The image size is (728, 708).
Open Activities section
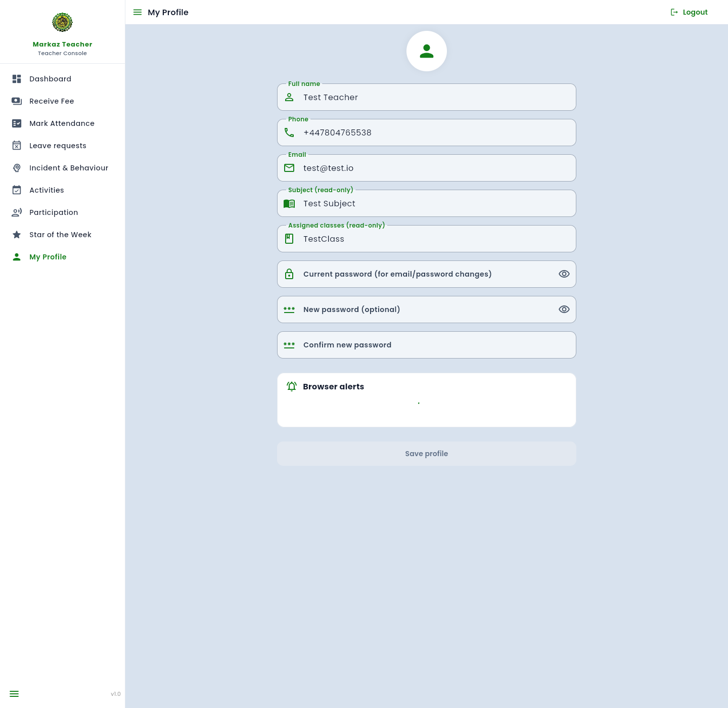point(62,190)
